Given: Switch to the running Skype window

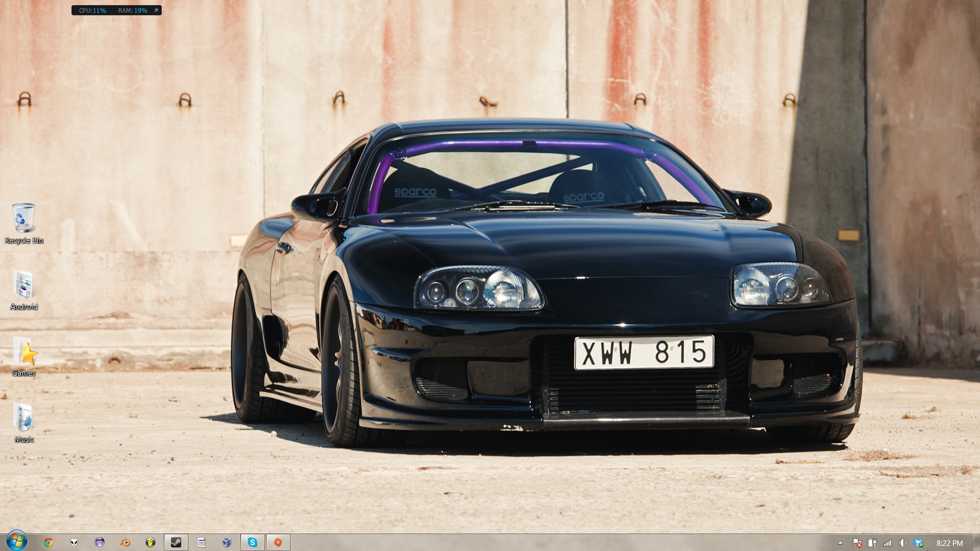Looking at the screenshot, I should (253, 542).
